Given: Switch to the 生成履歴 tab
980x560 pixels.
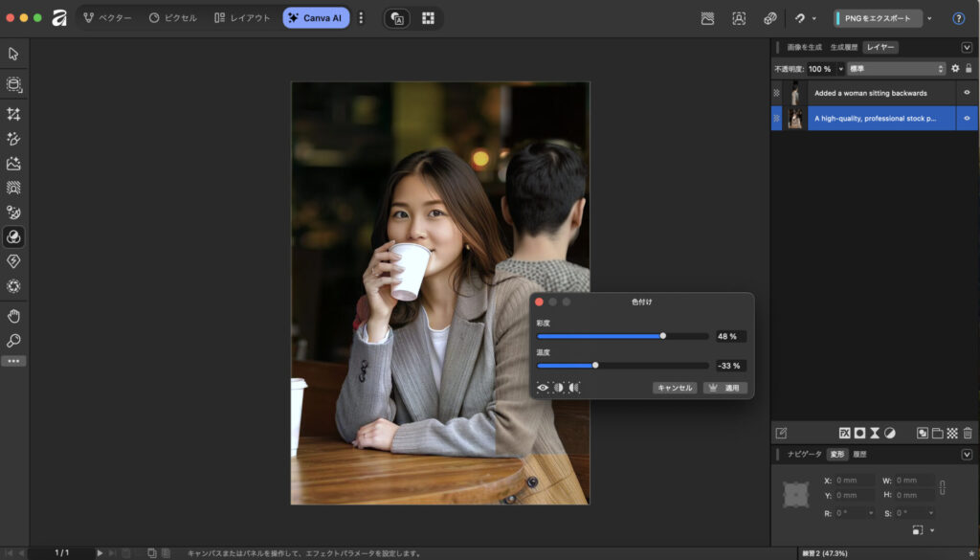Looking at the screenshot, I should pos(843,47).
